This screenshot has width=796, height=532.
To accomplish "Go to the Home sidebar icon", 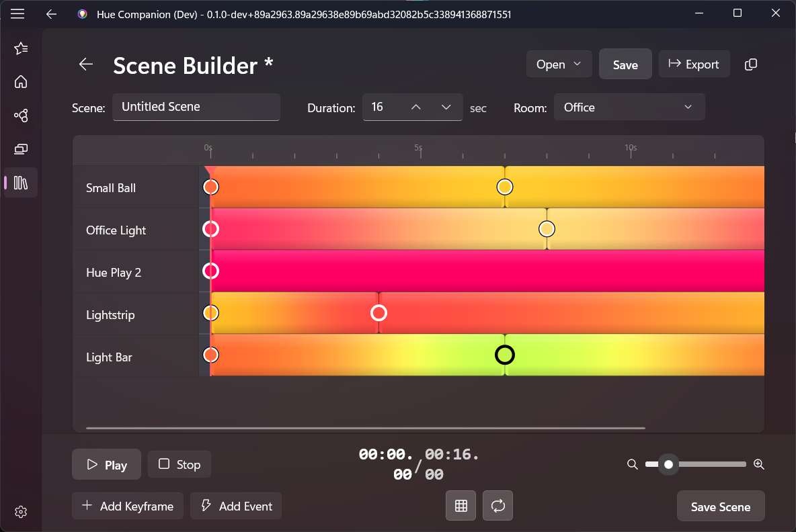I will (21, 82).
